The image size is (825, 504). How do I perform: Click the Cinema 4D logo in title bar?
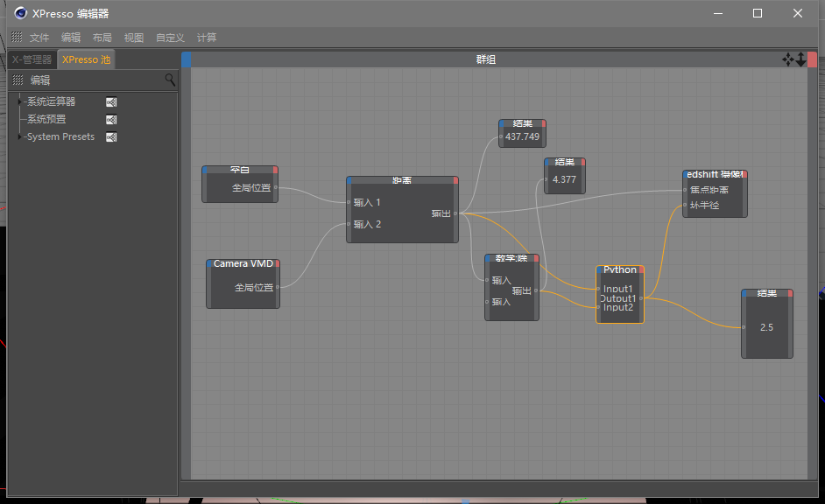20,13
